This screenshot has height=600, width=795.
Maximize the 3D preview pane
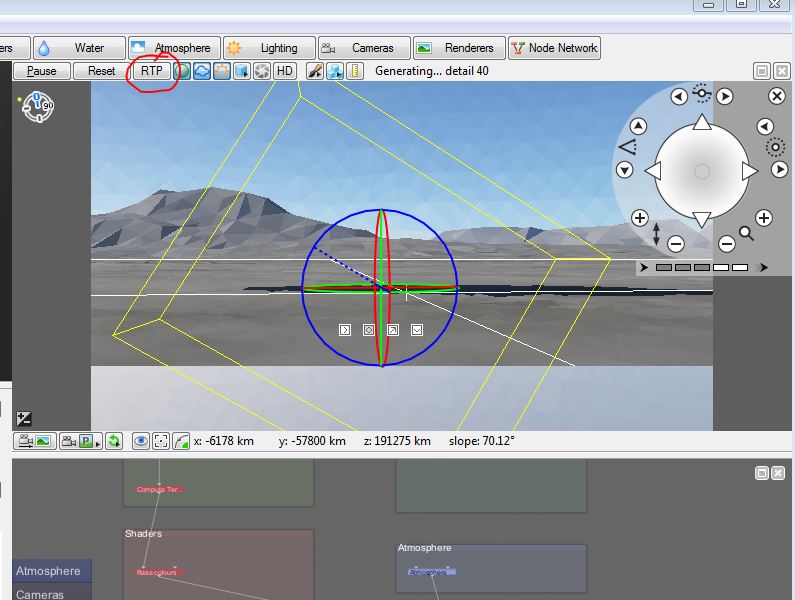[x=762, y=72]
